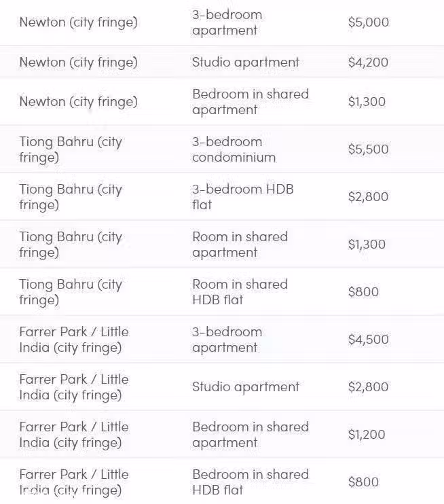
Task: Click Farrer Park Studio apartment cell
Action: click(246, 386)
